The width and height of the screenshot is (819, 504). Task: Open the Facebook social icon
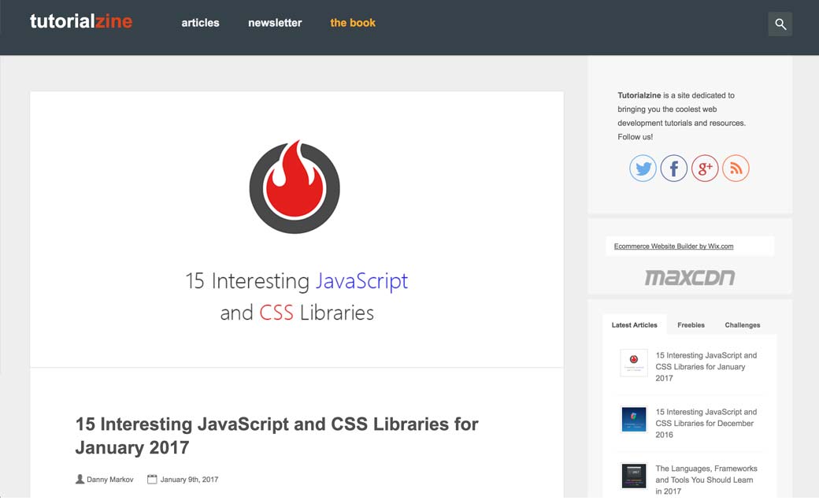(674, 168)
